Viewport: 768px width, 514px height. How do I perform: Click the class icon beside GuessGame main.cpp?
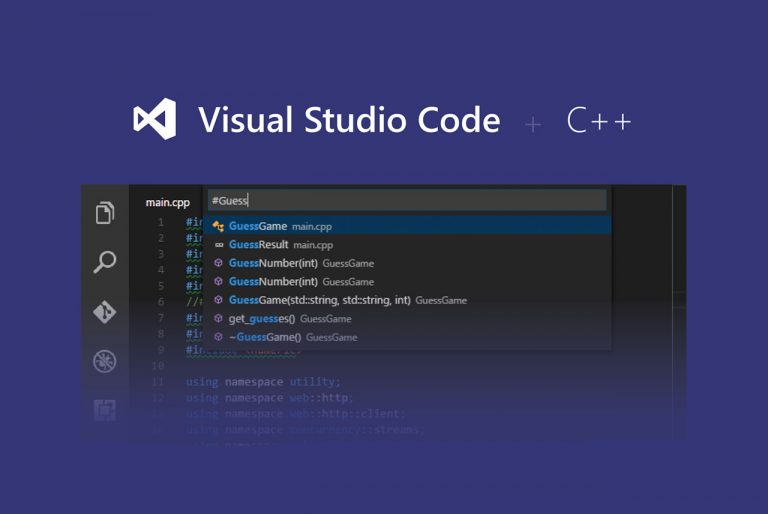[x=218, y=226]
